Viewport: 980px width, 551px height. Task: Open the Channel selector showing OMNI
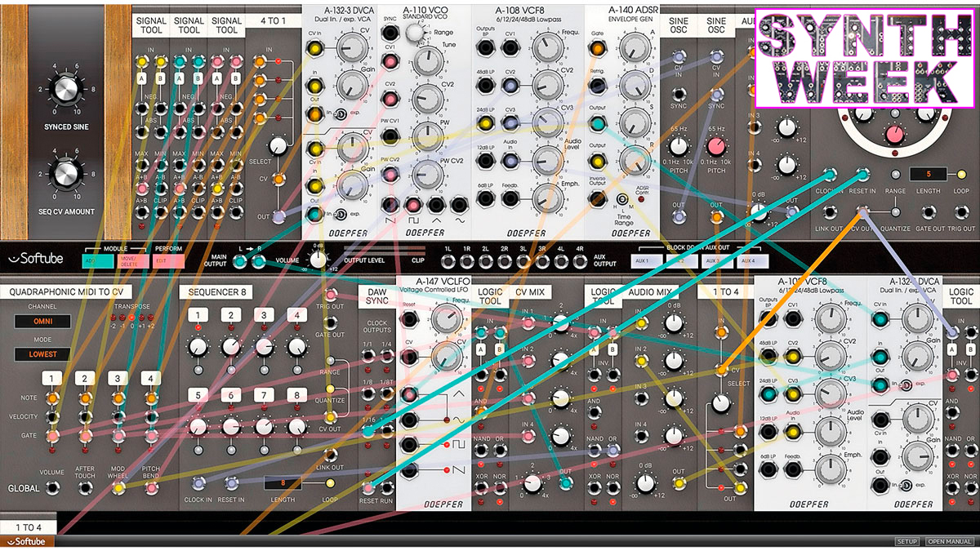[42, 321]
